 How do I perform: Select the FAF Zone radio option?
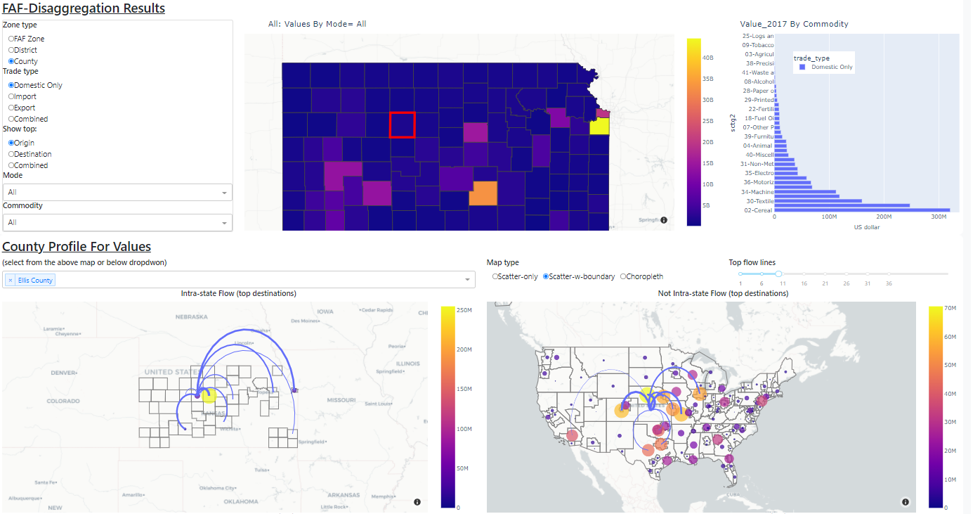click(x=11, y=39)
